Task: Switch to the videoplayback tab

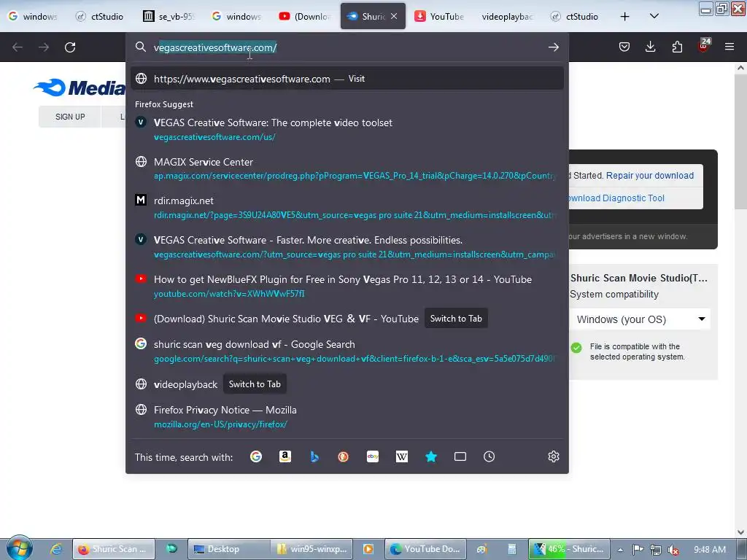Action: click(x=507, y=16)
